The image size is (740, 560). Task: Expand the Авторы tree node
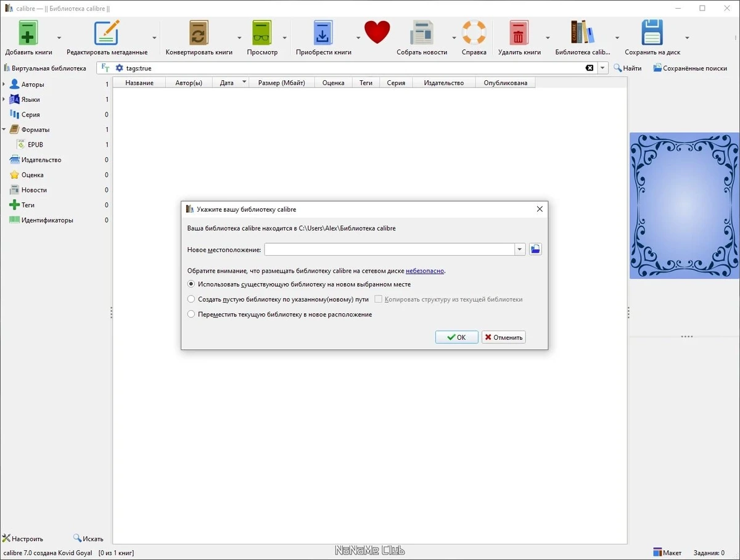point(4,84)
